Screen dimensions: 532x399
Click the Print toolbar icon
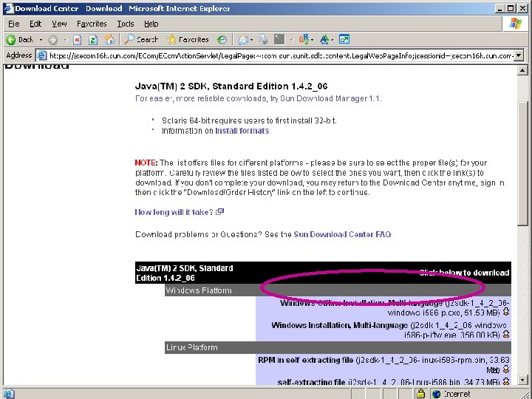[263, 40]
